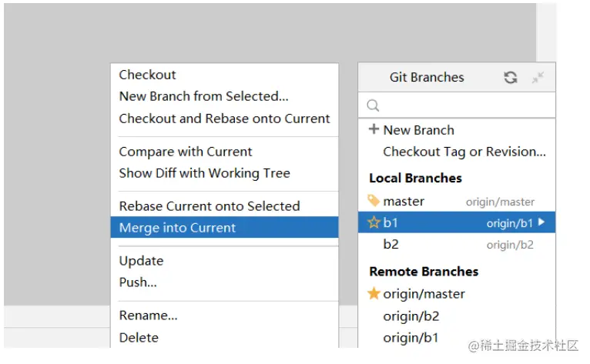The image size is (590, 364).
Task: Select Checkout and Rebase onto Current
Action: [224, 119]
